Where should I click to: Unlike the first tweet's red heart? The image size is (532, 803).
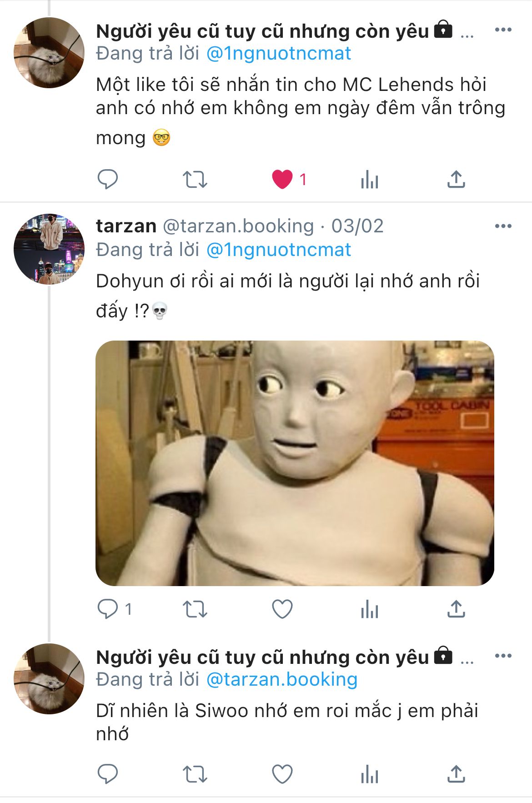tap(282, 179)
